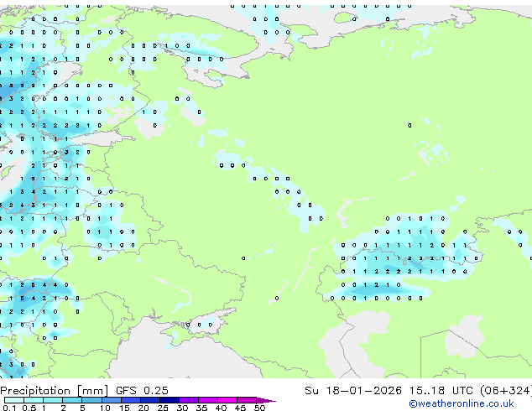
Task: Select the '15..18 UTC' time range text
Action: click(441, 391)
